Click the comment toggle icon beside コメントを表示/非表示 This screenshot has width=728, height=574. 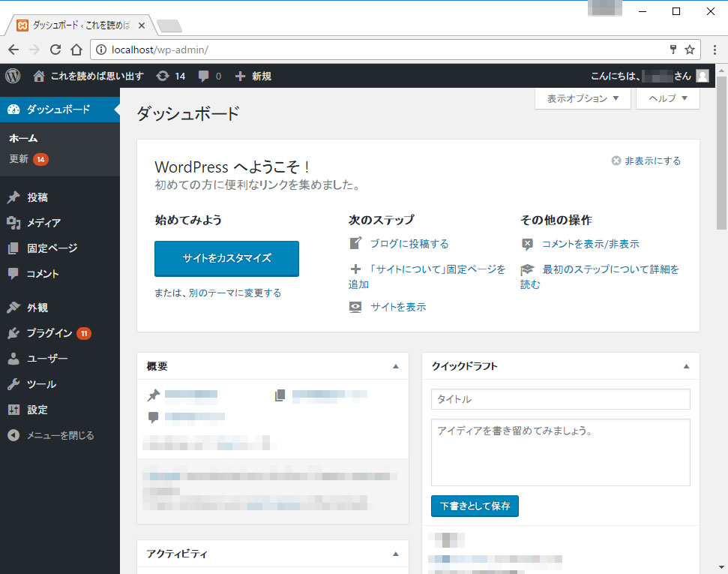527,244
